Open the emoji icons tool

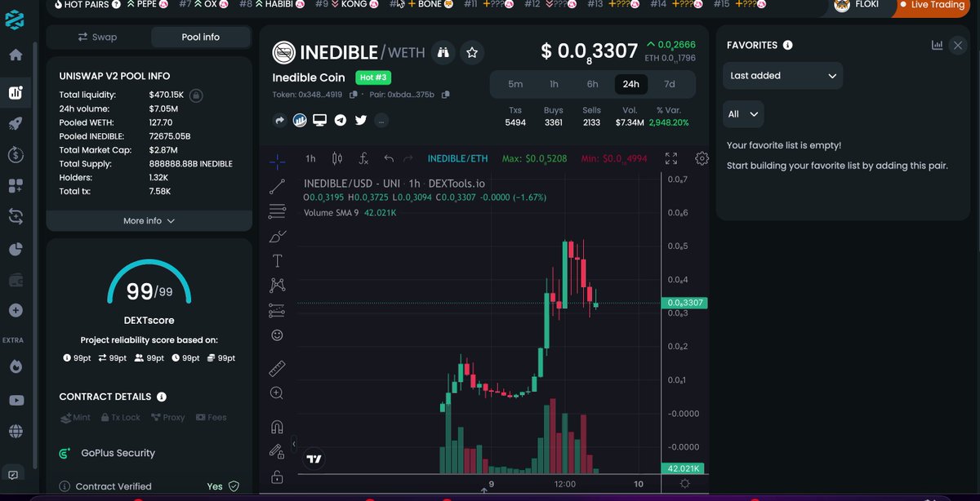coord(277,335)
